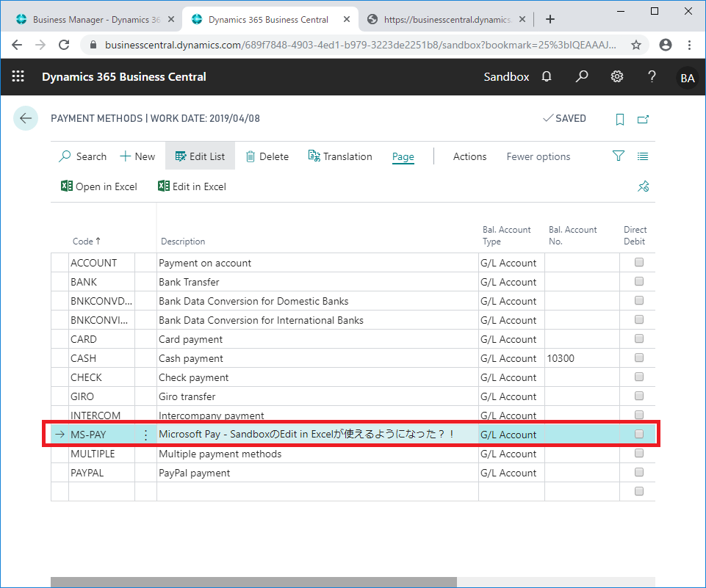Open the Direct Debit column header

pos(635,236)
